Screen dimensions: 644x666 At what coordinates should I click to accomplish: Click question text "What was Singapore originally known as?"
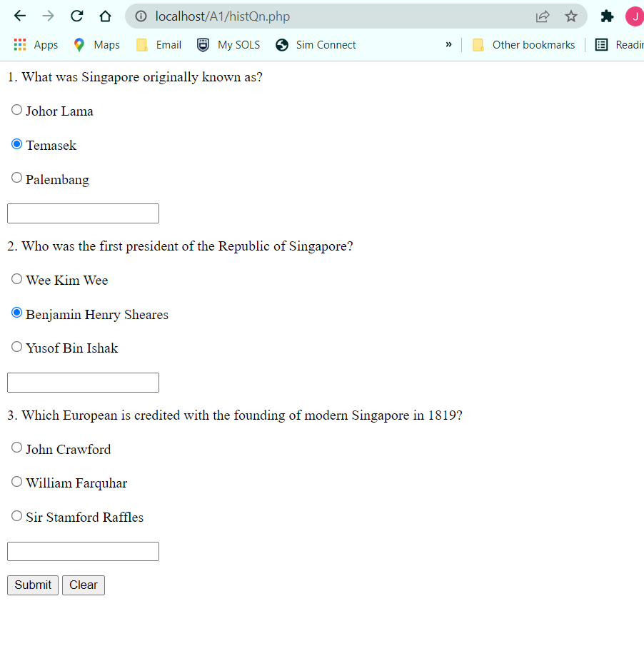point(142,77)
